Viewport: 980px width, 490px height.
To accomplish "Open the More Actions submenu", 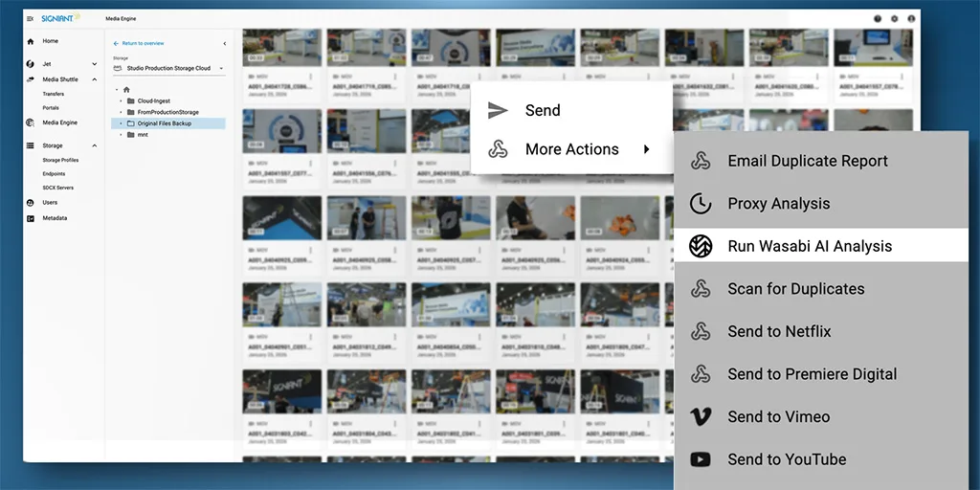I will click(x=571, y=149).
